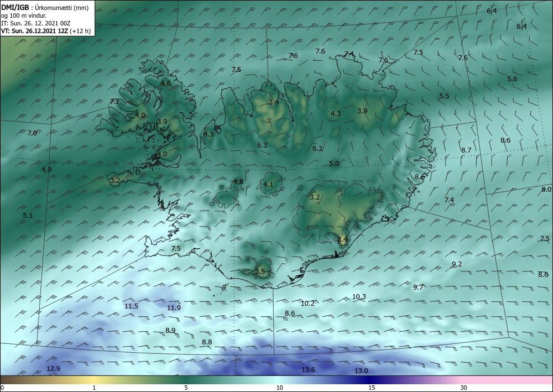Image resolution: width=553 pixels, height=392 pixels.
Task: Click the 9.2 value label
Action: tap(457, 264)
